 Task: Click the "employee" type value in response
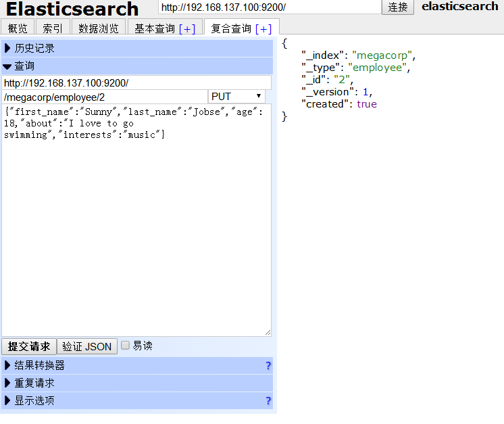point(378,68)
